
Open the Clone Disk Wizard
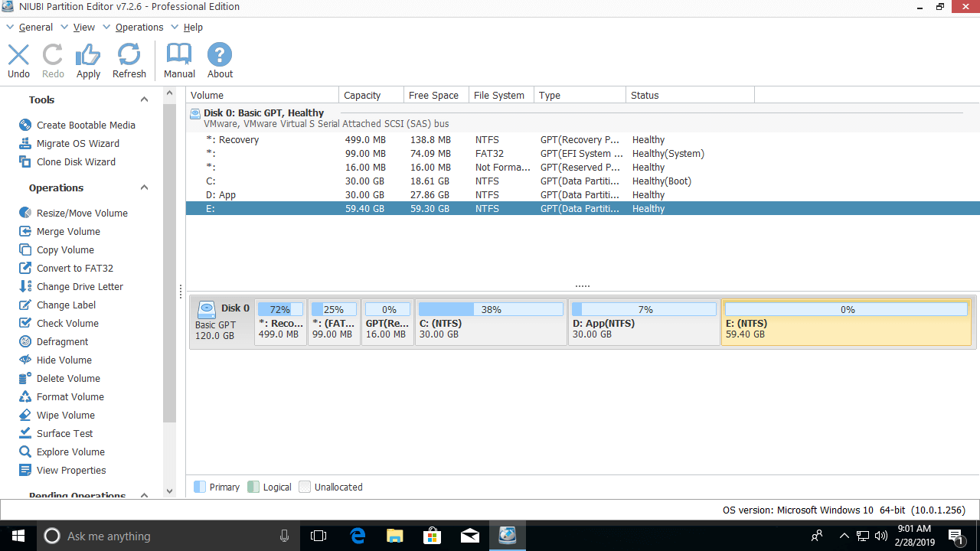click(x=76, y=161)
